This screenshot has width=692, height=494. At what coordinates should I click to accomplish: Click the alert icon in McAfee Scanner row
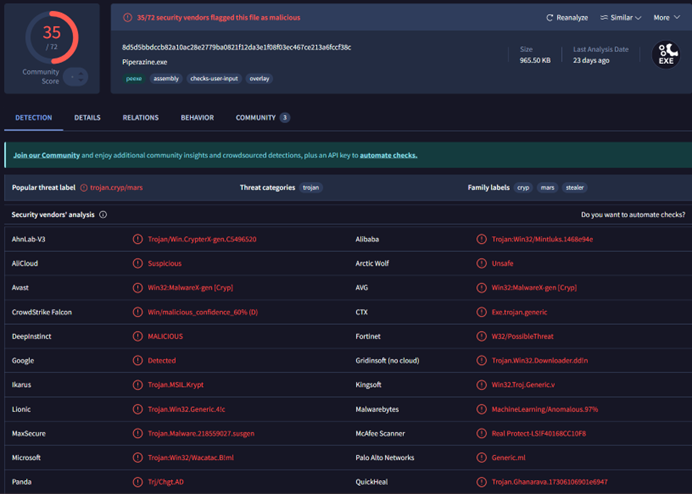pyautogui.click(x=481, y=434)
